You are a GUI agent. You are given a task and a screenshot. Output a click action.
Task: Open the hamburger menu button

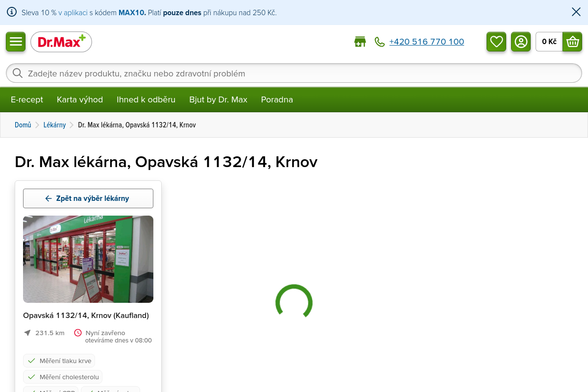[16, 42]
